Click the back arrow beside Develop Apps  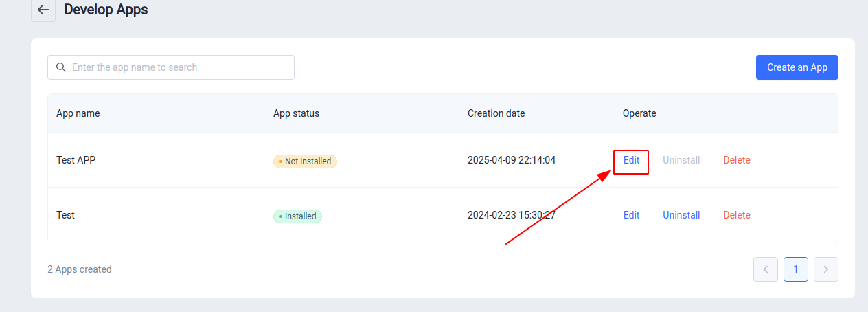click(43, 10)
